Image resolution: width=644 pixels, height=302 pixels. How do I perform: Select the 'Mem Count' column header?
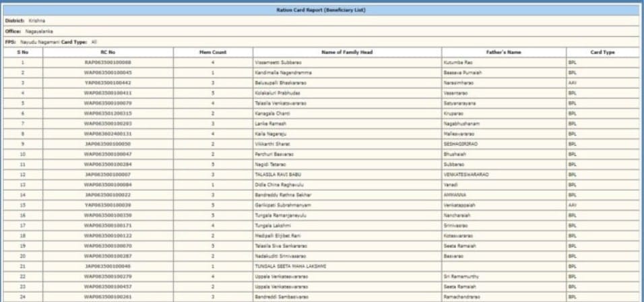[213, 52]
